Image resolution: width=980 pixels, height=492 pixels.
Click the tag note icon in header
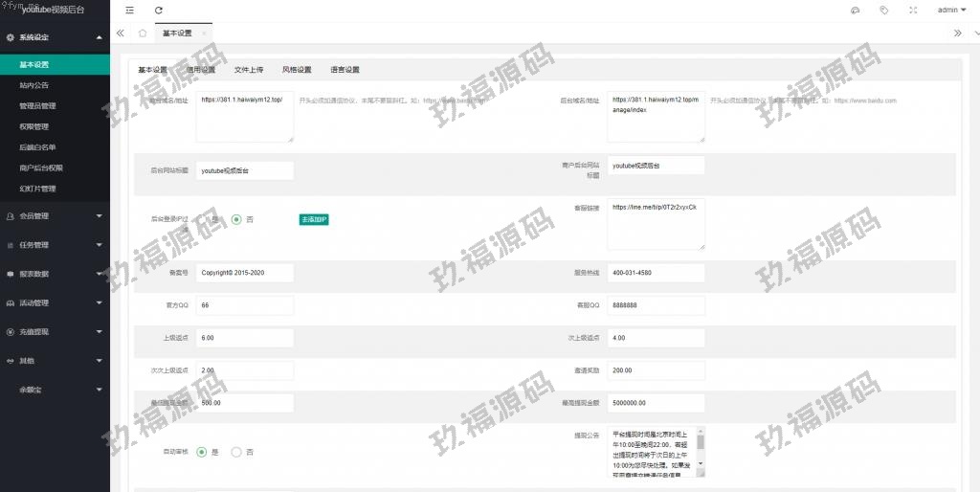pos(884,11)
